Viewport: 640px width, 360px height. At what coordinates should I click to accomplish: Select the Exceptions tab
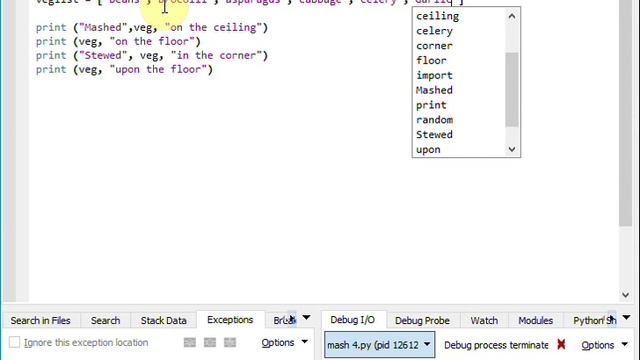pyautogui.click(x=230, y=320)
